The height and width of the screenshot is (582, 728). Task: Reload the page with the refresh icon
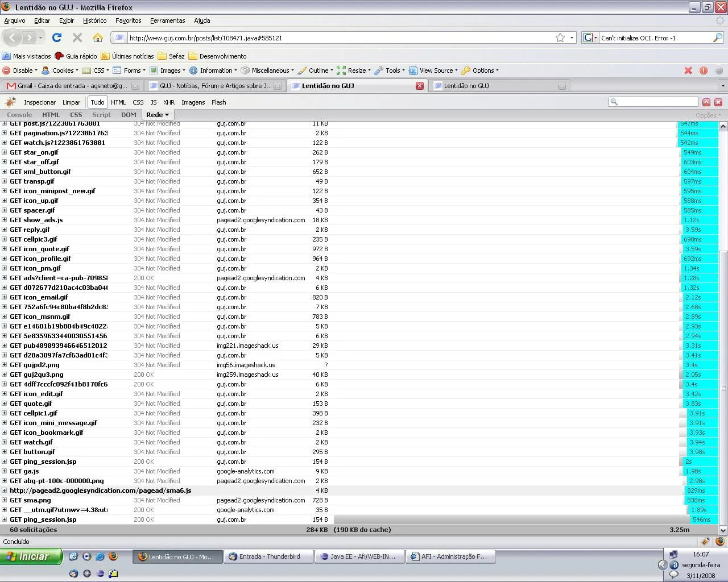[56, 38]
